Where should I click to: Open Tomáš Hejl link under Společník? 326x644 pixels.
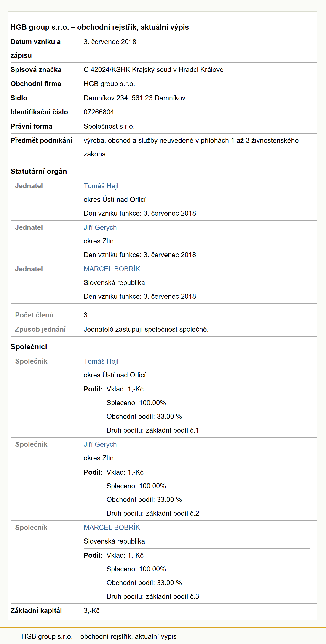(101, 361)
